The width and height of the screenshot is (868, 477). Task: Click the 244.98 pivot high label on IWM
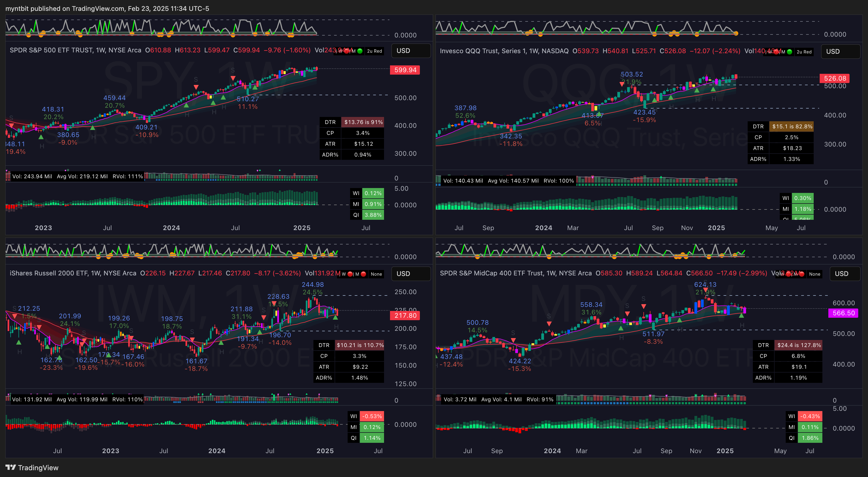313,285
